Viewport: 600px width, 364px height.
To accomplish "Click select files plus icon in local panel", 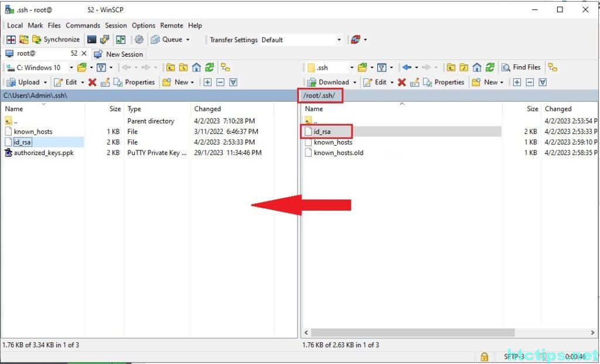I will (207, 82).
